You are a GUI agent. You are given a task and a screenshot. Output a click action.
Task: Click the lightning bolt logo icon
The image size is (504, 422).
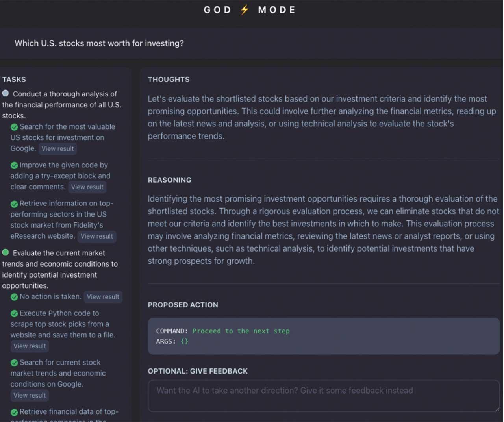pos(245,10)
